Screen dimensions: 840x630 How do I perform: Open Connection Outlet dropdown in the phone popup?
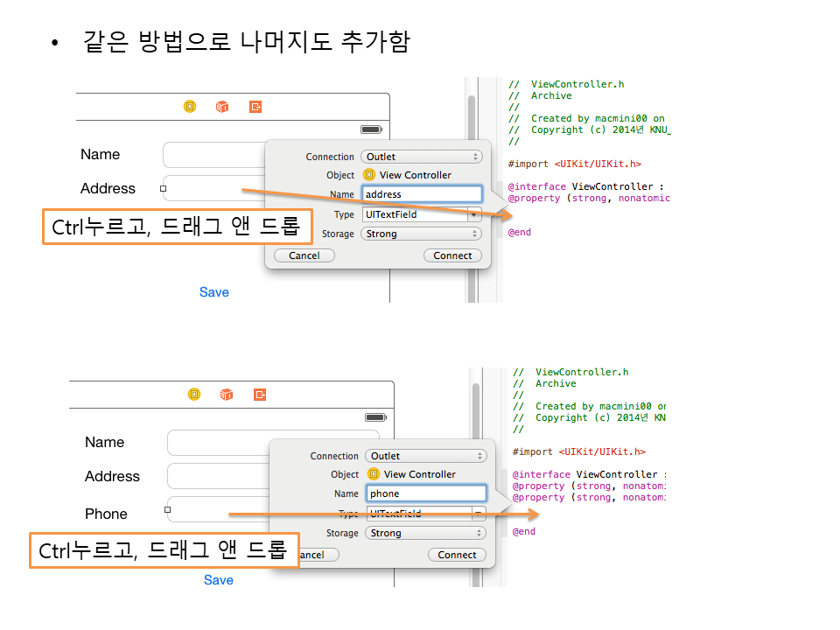point(425,456)
